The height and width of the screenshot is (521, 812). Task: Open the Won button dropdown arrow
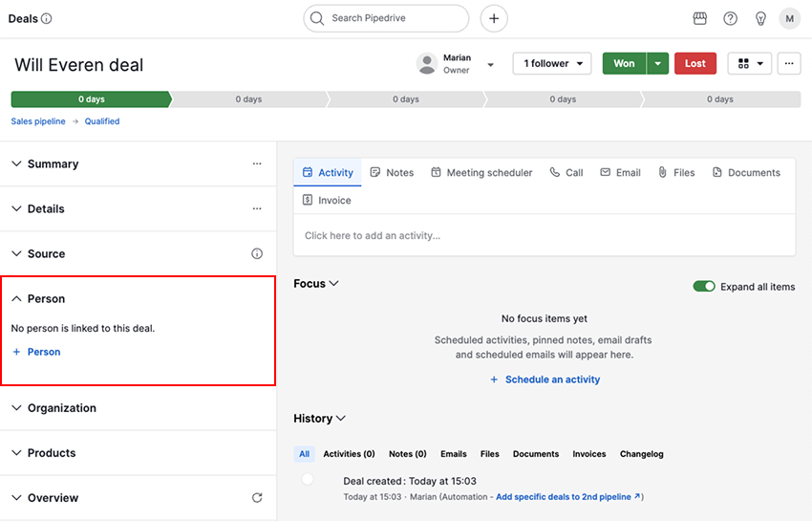(x=656, y=63)
